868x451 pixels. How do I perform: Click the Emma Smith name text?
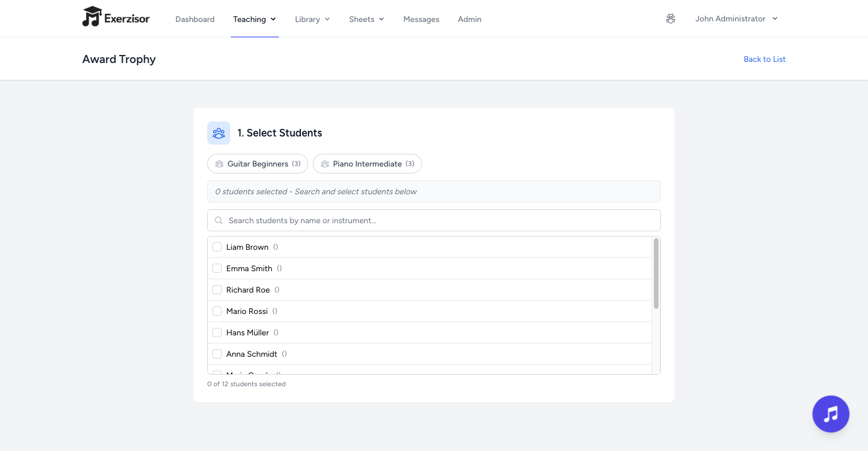249,268
